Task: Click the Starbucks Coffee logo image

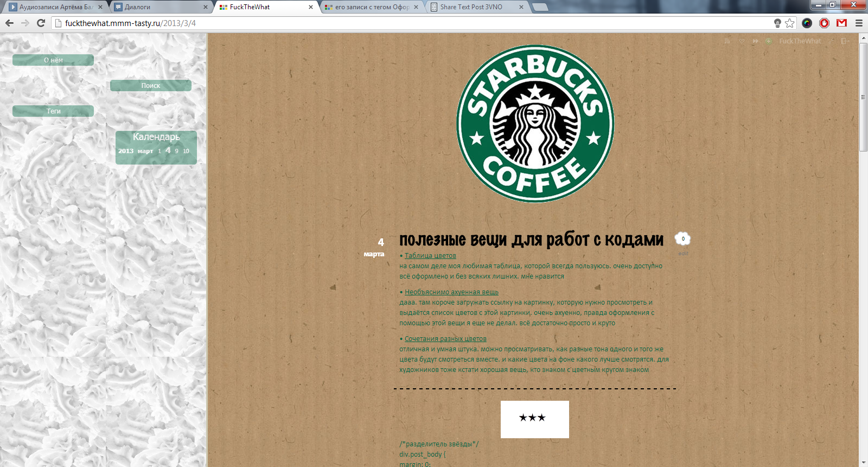Action: point(535,124)
